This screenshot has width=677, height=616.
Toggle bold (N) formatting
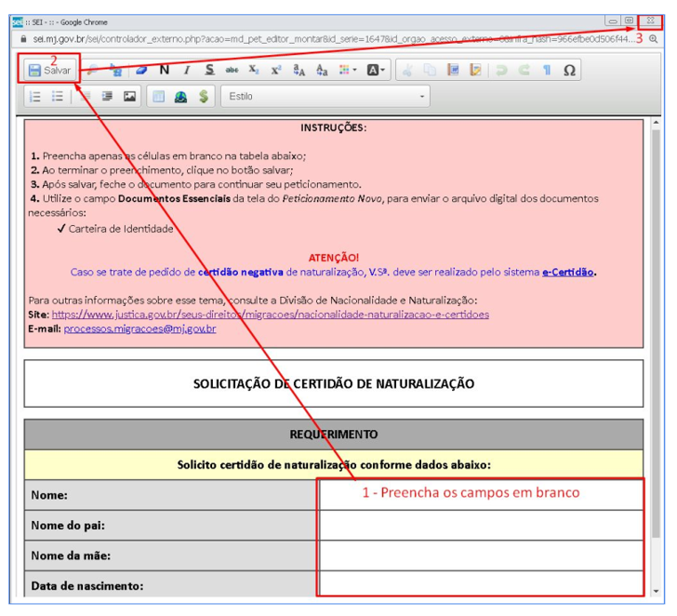164,70
